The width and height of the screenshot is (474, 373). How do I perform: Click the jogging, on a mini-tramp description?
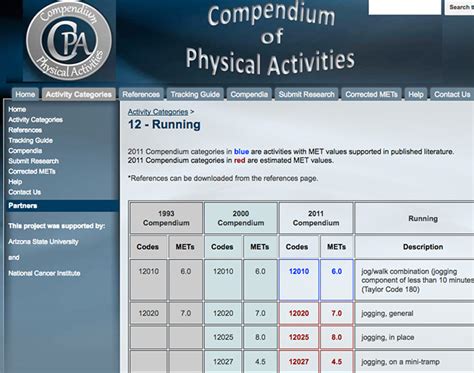(401, 362)
